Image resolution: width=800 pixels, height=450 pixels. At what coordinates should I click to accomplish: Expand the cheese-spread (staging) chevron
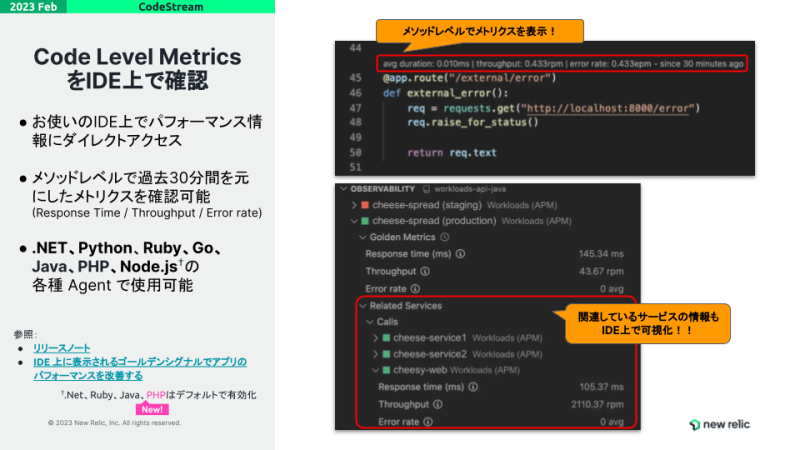coord(354,205)
